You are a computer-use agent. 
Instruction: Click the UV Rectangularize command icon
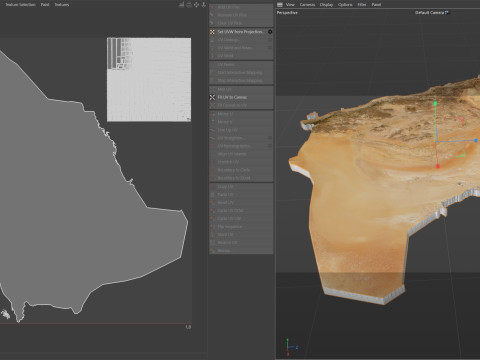click(212, 146)
